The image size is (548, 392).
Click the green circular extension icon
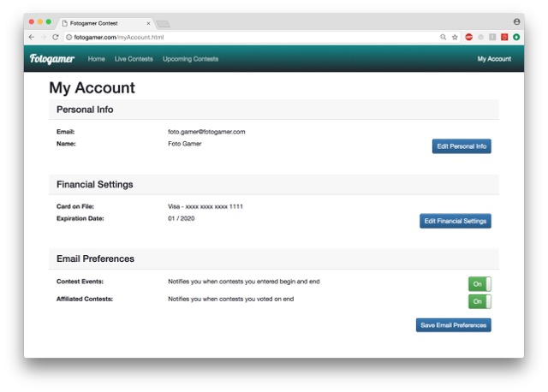[x=516, y=37]
